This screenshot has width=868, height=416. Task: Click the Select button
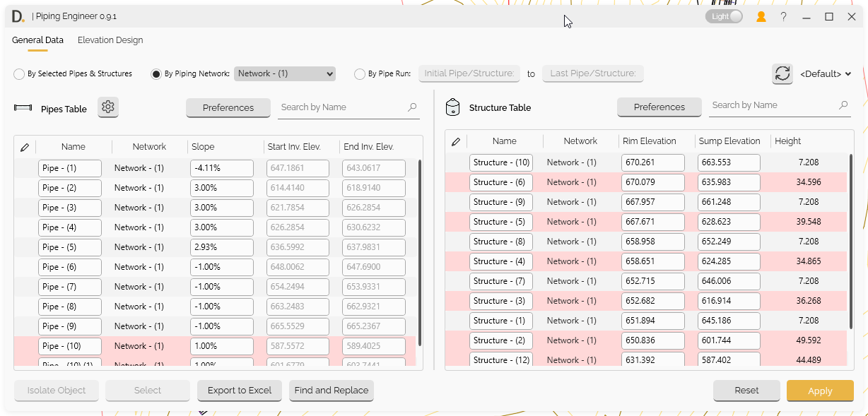tap(148, 391)
